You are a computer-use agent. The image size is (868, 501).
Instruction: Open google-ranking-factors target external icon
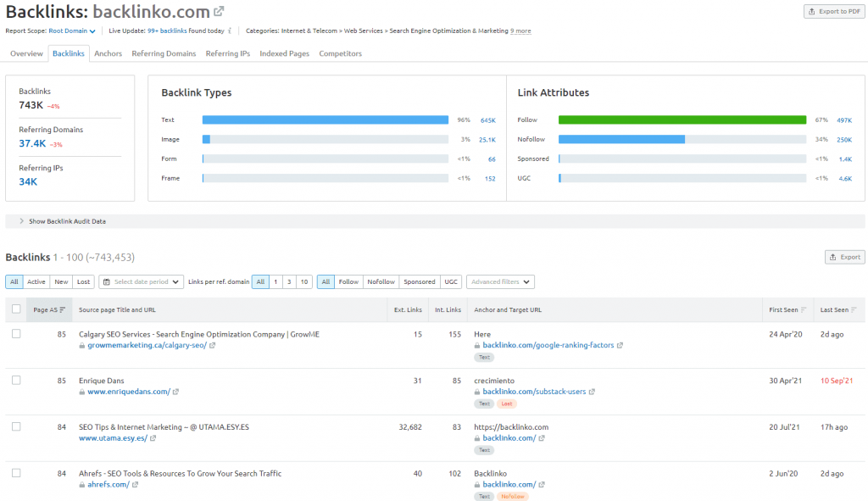(x=620, y=345)
